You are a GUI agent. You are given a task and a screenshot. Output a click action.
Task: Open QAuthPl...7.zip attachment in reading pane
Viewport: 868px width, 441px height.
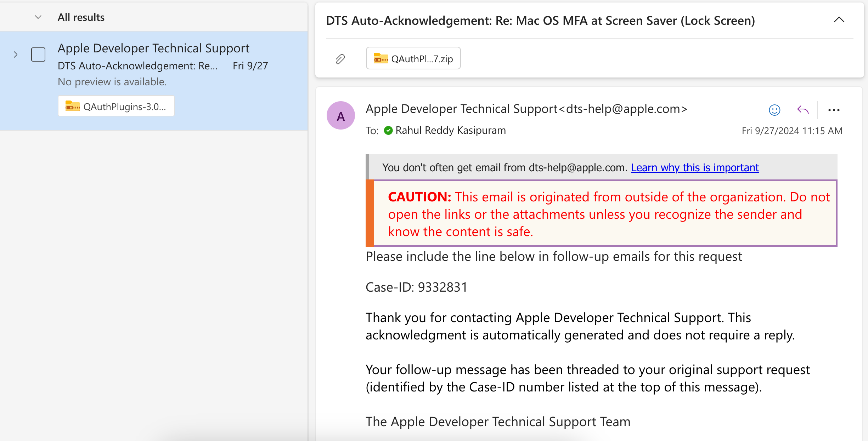413,58
